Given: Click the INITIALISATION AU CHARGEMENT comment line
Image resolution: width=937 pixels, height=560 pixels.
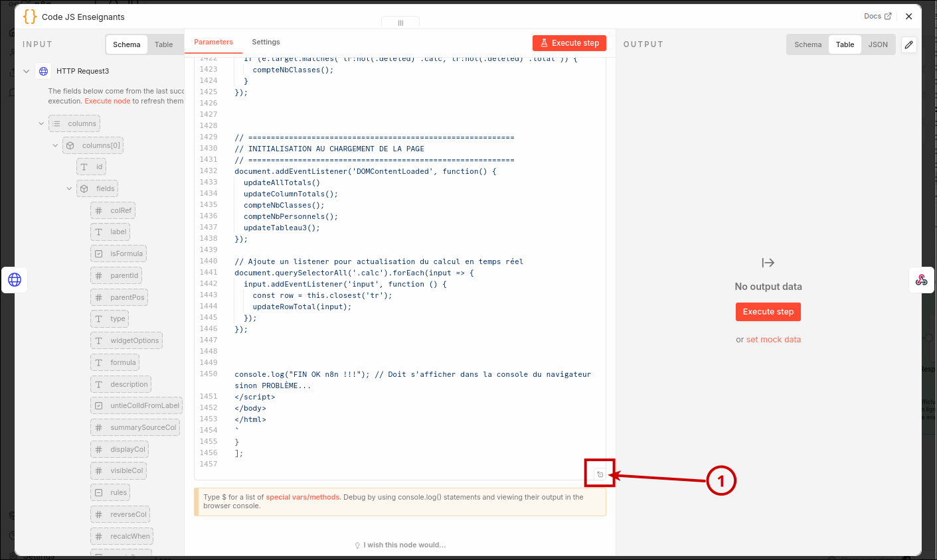Looking at the screenshot, I should 329,149.
